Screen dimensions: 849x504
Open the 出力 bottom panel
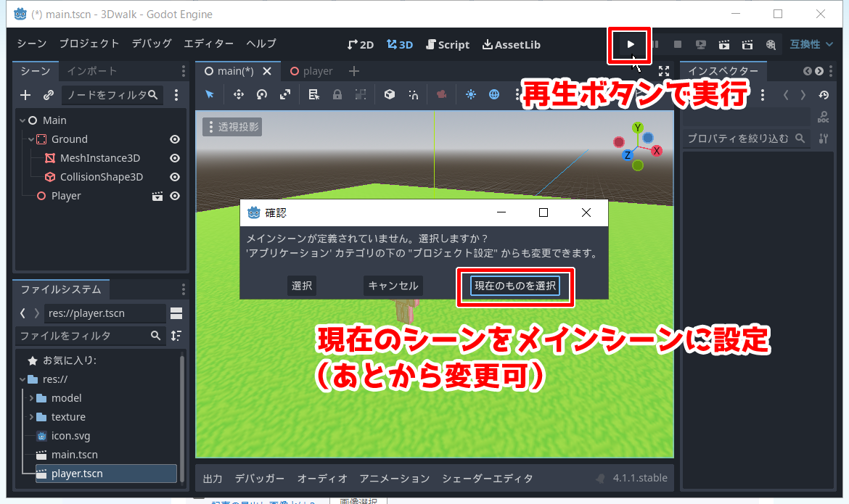(212, 479)
